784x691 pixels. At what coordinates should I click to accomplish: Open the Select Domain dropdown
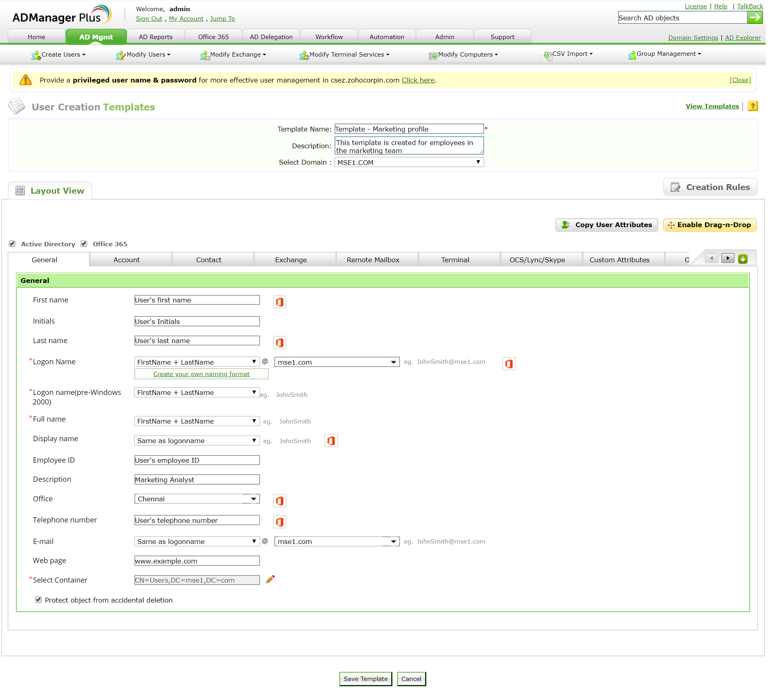(x=409, y=162)
